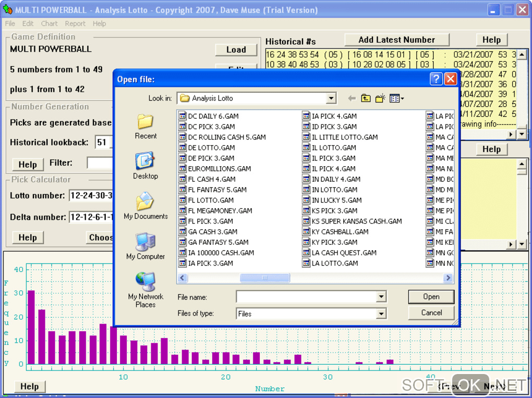
Task: Click the Up One Level folder icon
Action: tap(366, 98)
